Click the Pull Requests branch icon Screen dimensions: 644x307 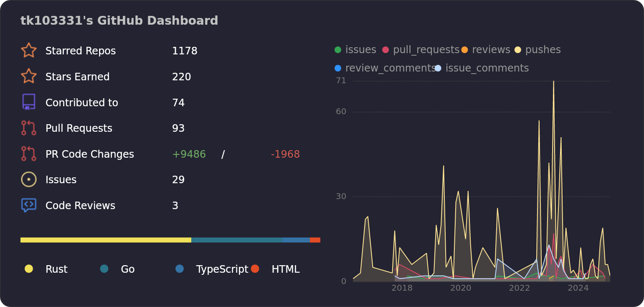(x=29, y=128)
